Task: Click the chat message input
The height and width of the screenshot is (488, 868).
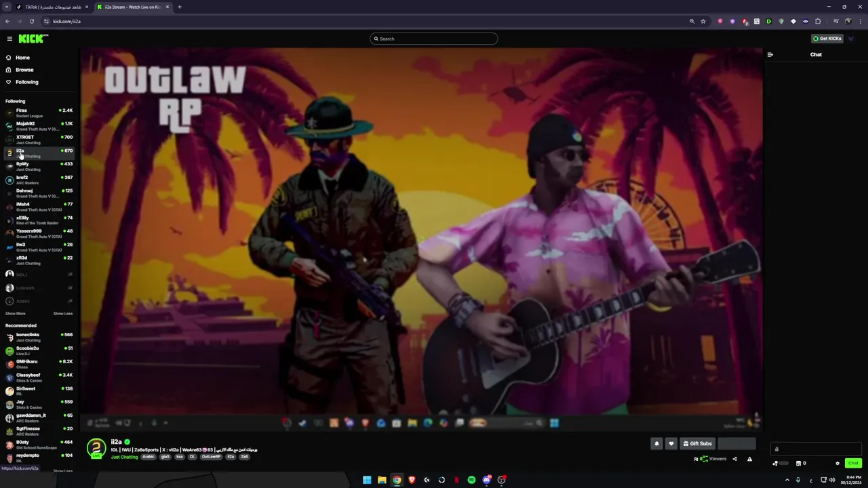Action: point(816,449)
